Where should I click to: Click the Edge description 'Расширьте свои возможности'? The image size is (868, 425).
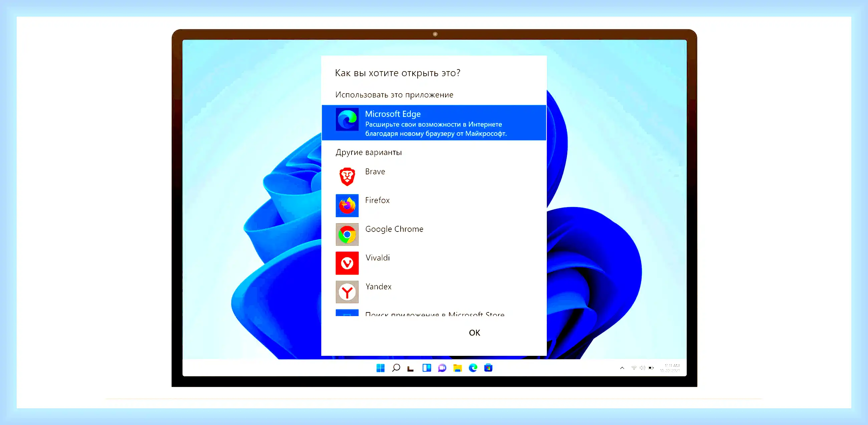tap(436, 129)
